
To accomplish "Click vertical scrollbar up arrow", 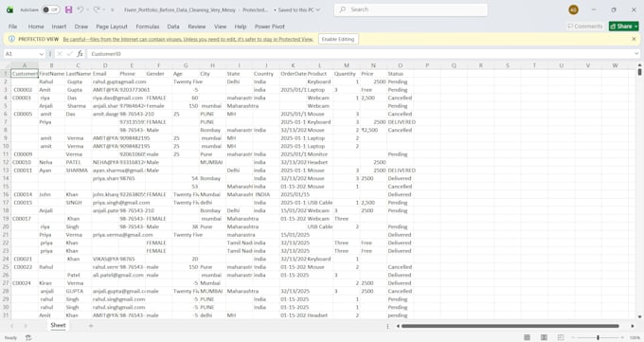I will pos(639,65).
